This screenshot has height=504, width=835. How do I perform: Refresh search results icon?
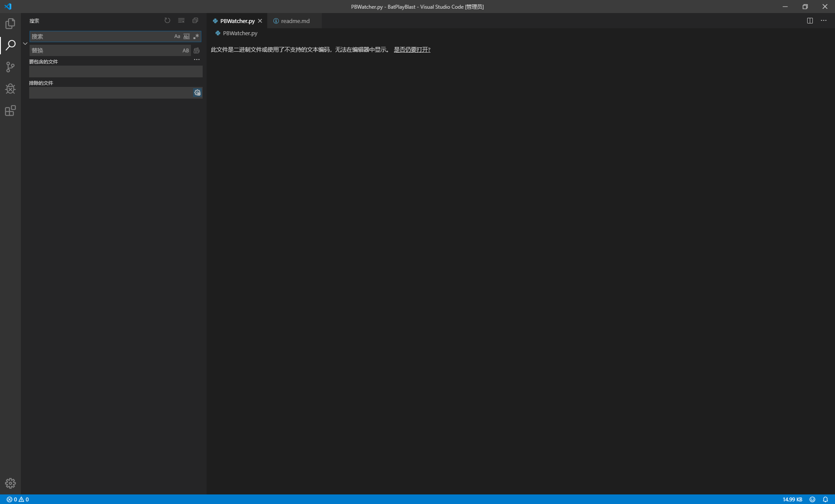point(167,20)
